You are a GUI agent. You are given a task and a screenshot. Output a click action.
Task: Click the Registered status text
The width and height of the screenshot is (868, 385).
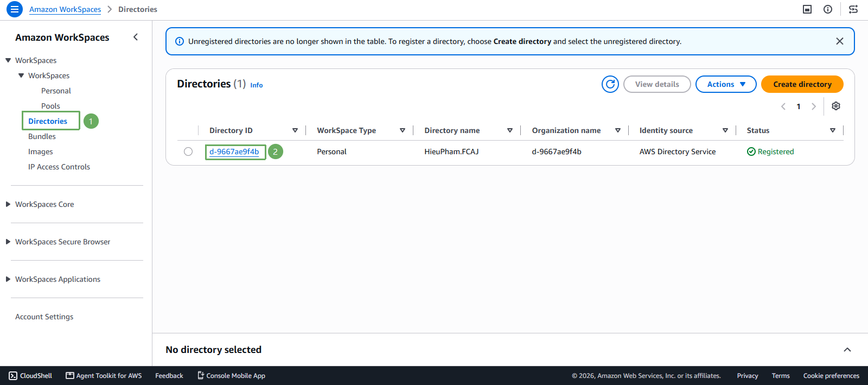[x=776, y=152]
